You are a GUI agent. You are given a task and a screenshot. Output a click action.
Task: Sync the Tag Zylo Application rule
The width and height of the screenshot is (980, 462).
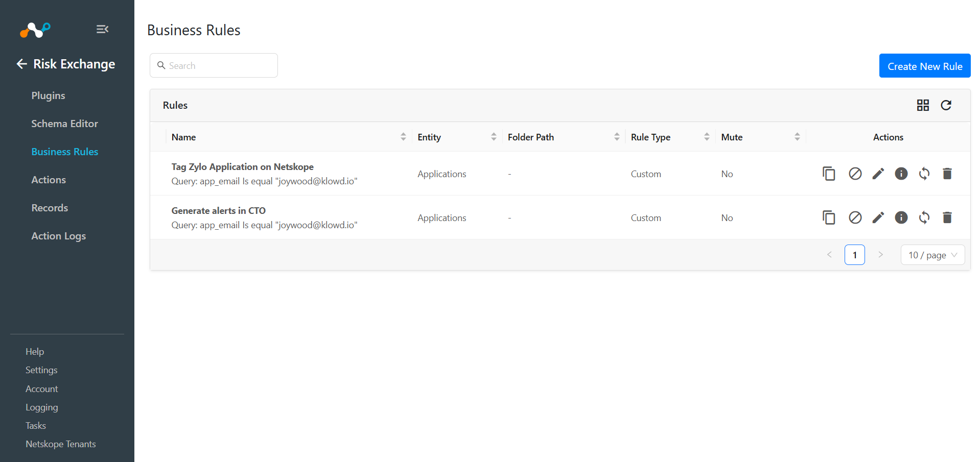click(924, 174)
